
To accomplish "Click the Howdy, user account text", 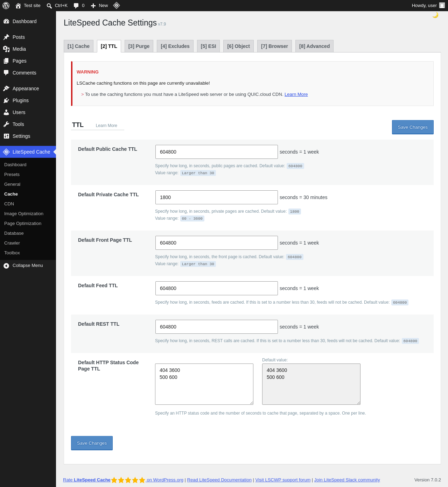I will (x=424, y=6).
